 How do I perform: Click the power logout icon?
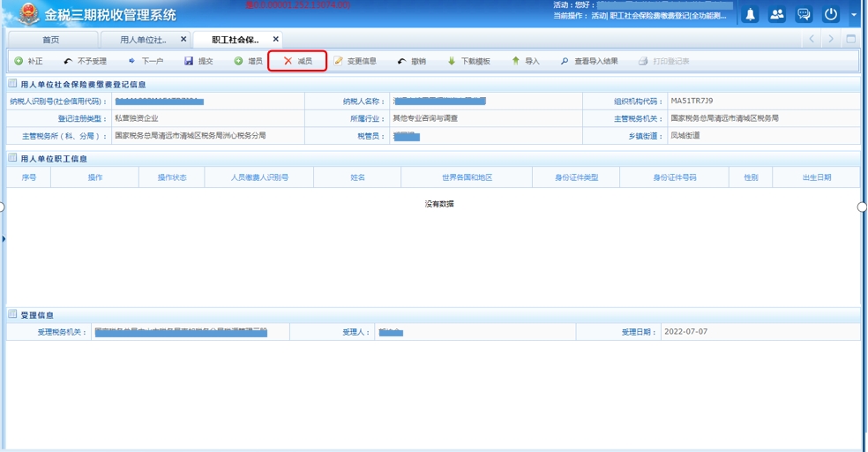pyautogui.click(x=831, y=14)
